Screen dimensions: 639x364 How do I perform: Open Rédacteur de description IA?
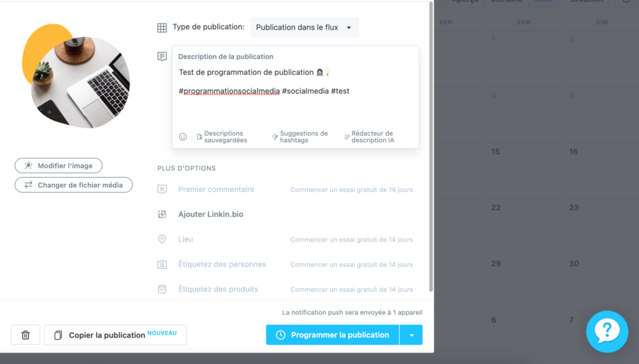369,136
